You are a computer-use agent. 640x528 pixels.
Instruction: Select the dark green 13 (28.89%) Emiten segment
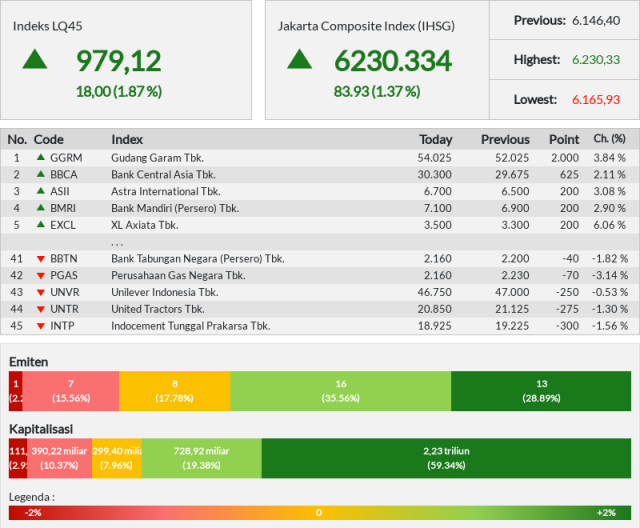[x=541, y=391]
